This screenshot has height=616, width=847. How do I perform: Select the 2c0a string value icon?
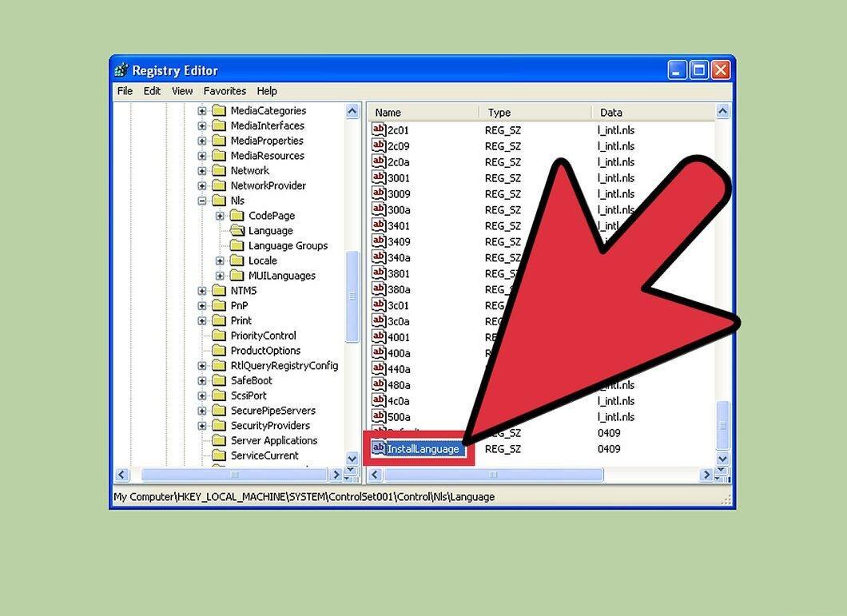[379, 161]
